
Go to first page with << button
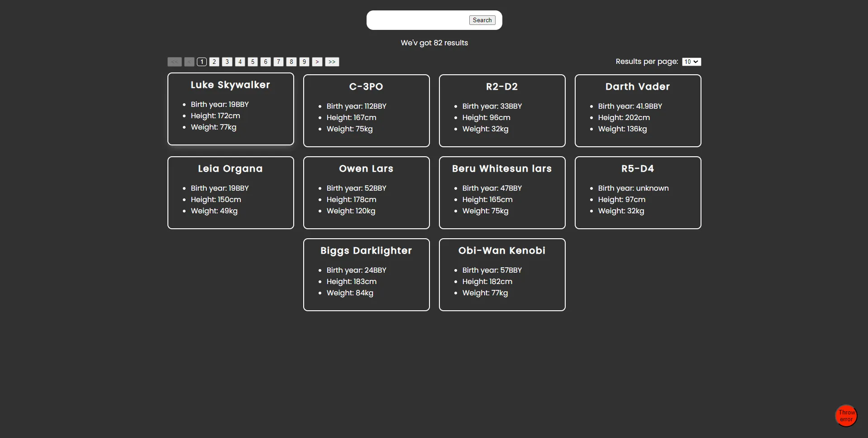pyautogui.click(x=175, y=62)
